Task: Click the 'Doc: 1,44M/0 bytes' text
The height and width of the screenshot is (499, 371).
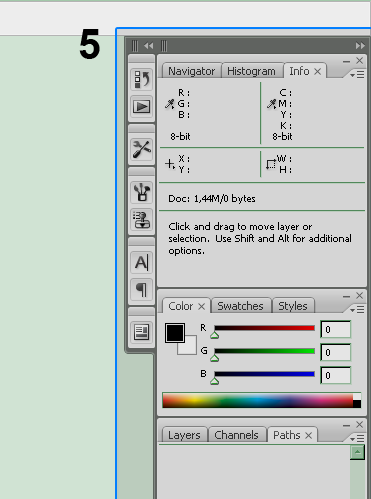Action: pyautogui.click(x=212, y=199)
